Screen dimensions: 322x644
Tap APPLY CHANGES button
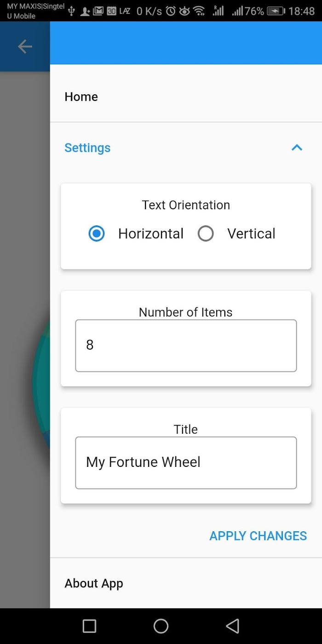click(258, 536)
